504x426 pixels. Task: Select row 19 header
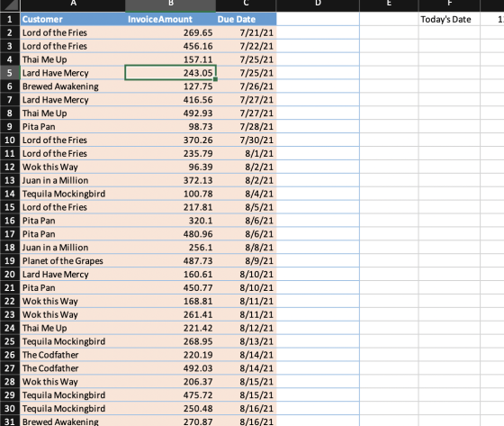(x=10, y=260)
